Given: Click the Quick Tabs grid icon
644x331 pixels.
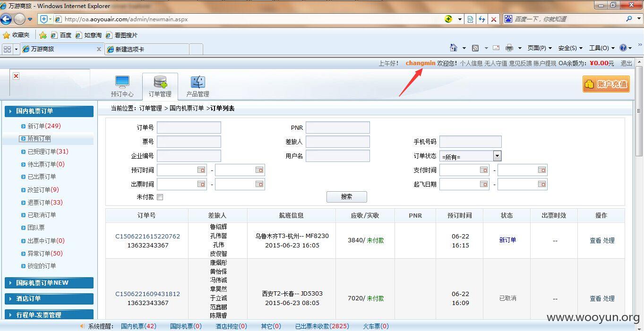Looking at the screenshot, I should coord(7,49).
